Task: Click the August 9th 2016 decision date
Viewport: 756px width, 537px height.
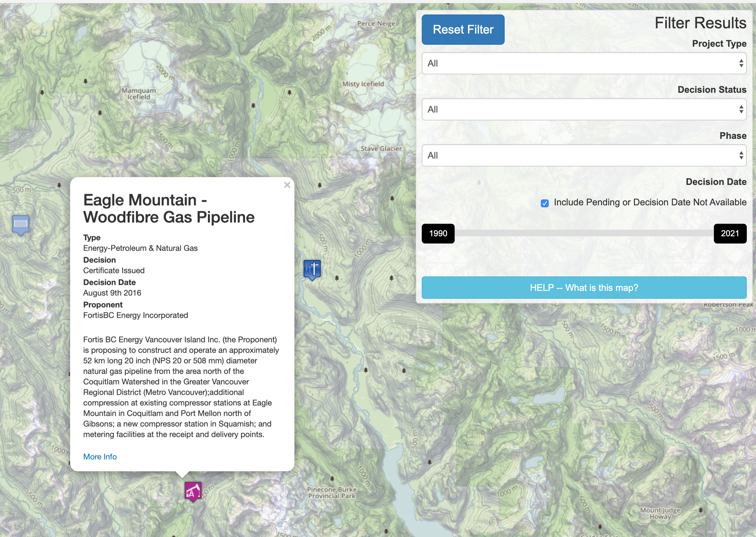Action: pyautogui.click(x=112, y=293)
